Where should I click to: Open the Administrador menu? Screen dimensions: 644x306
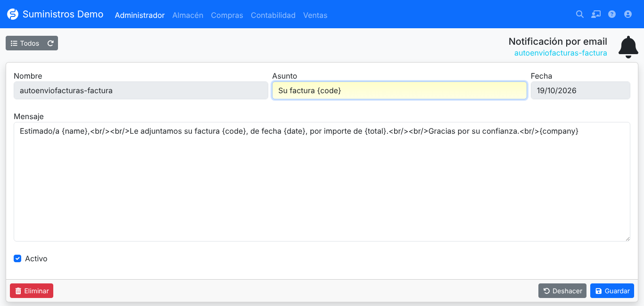pyautogui.click(x=140, y=15)
